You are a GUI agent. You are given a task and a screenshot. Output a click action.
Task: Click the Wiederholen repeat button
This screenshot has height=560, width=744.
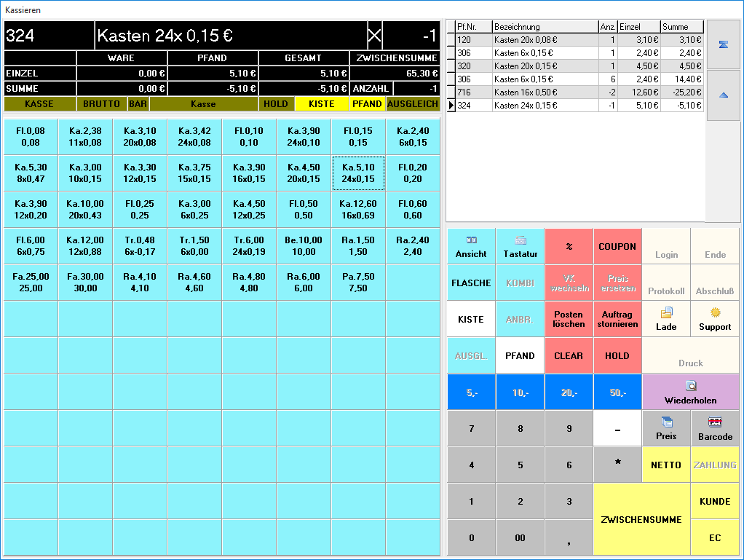(x=690, y=392)
